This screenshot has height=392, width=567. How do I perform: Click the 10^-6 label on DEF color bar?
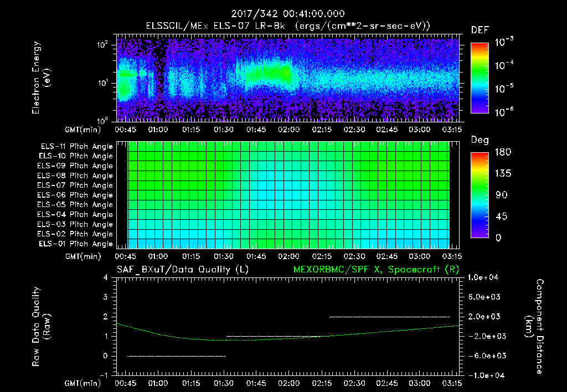(504, 112)
